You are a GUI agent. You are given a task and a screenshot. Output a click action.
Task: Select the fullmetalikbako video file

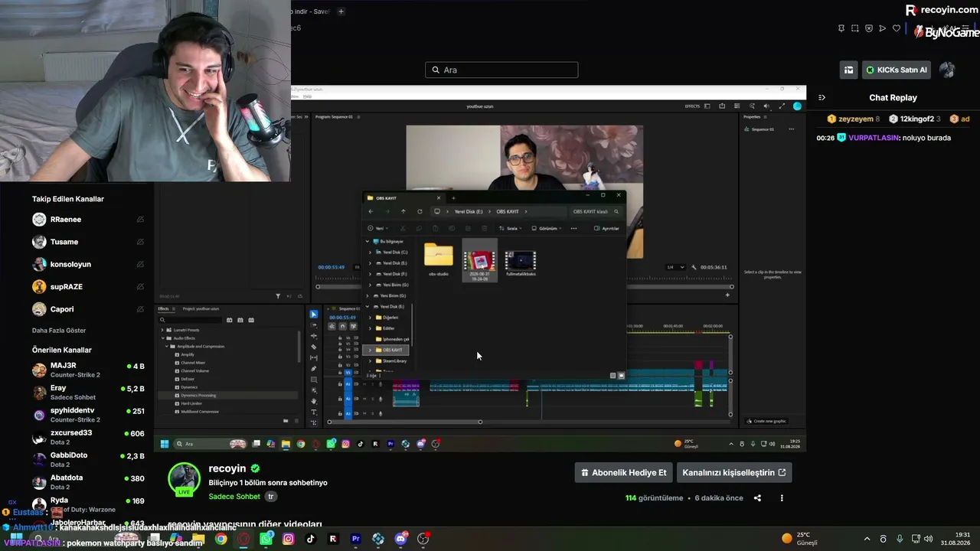[521, 262]
